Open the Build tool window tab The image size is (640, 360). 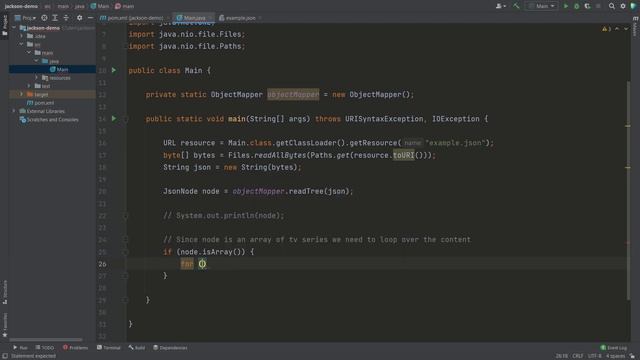[x=137, y=348]
